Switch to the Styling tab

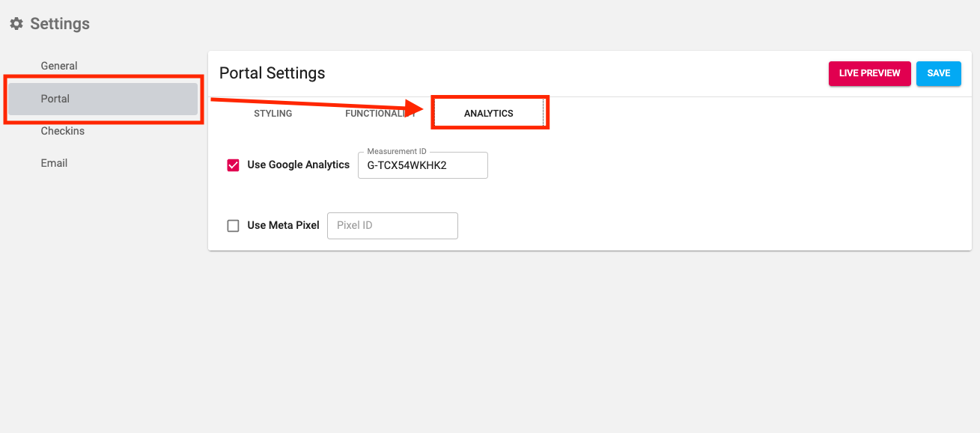tap(273, 114)
